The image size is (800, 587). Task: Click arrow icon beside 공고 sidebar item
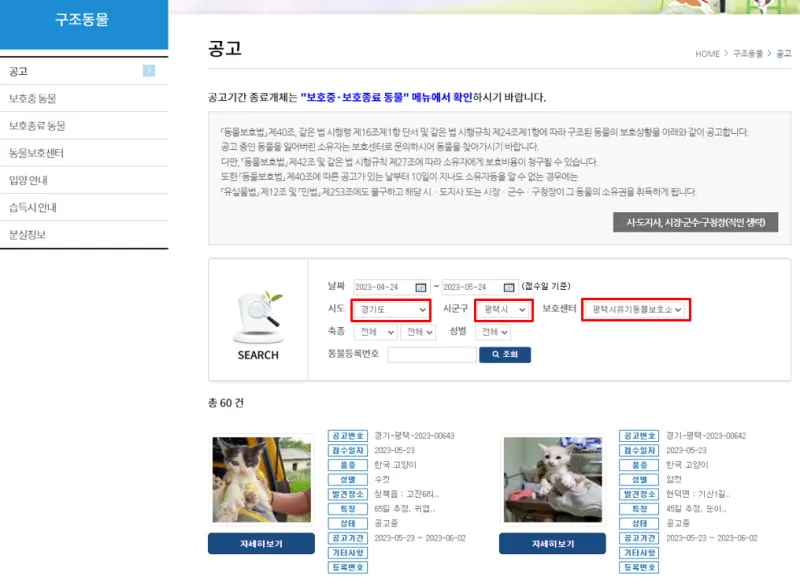coord(149,71)
